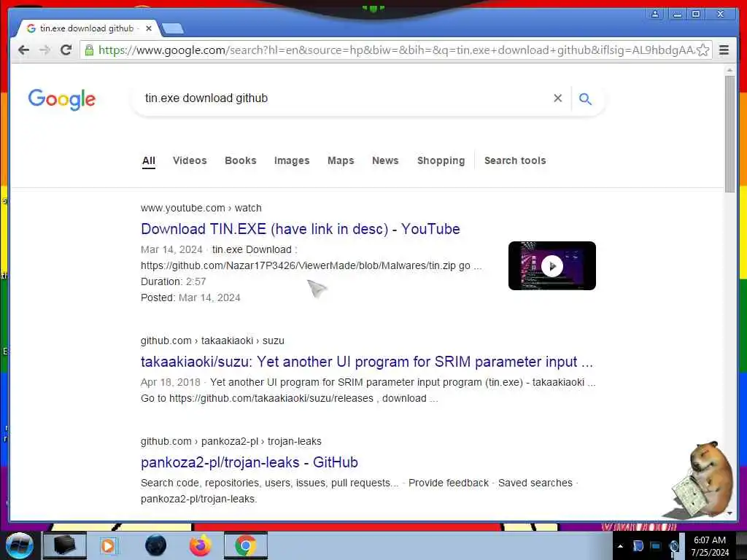Click the hamster desktop mascot
Image resolution: width=747 pixels, height=560 pixels.
click(702, 481)
